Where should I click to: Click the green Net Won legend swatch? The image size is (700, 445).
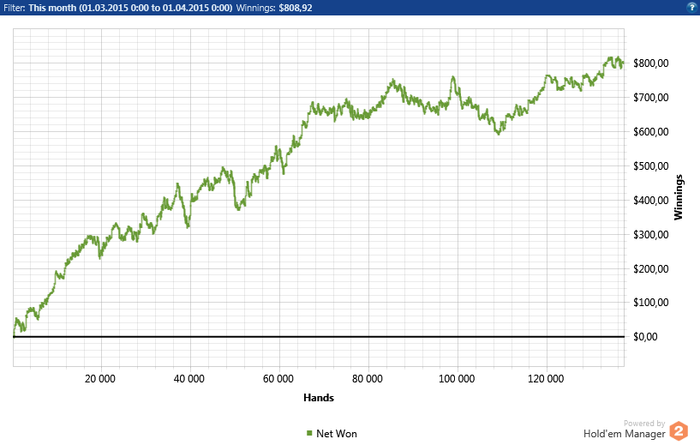309,433
